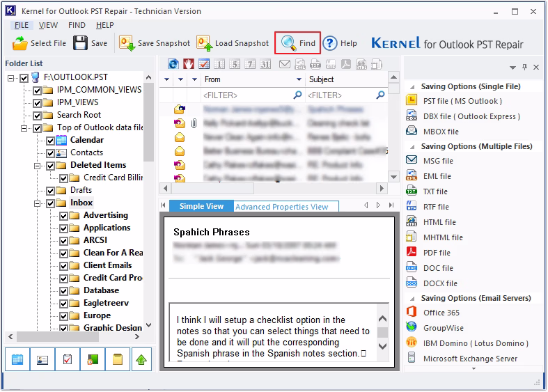Image resolution: width=548 pixels, height=392 pixels.
Task: Click the Select File button
Action: click(39, 43)
